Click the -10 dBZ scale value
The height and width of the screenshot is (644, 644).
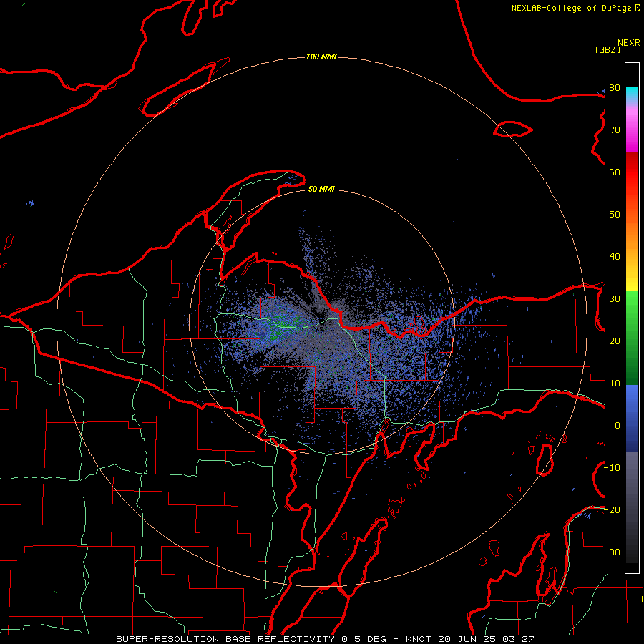coord(612,468)
